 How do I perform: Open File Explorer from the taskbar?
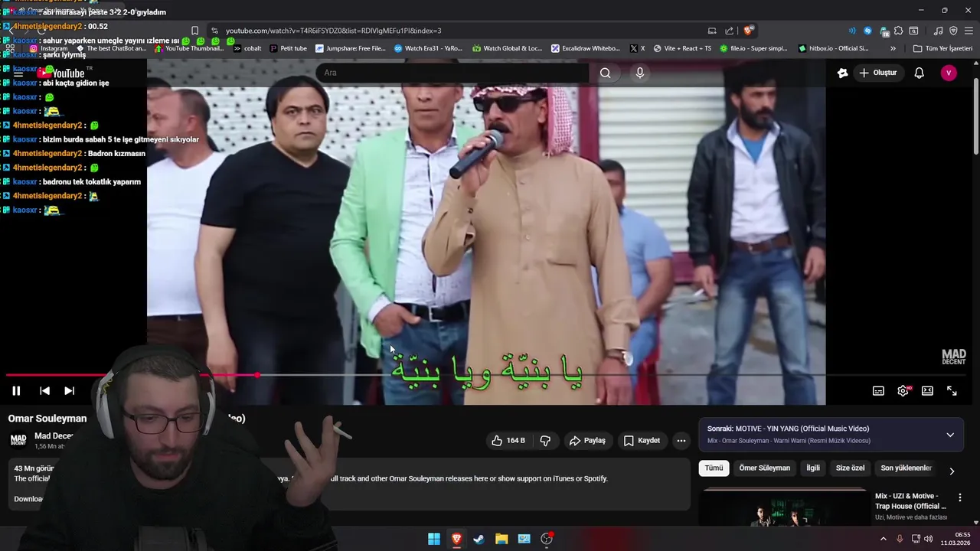click(x=501, y=539)
